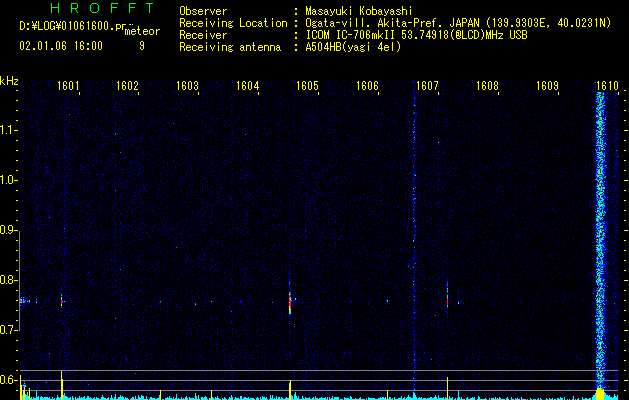Click the Receiving antenna label
This screenshot has width=629, height=400.
pyautogui.click(x=230, y=47)
